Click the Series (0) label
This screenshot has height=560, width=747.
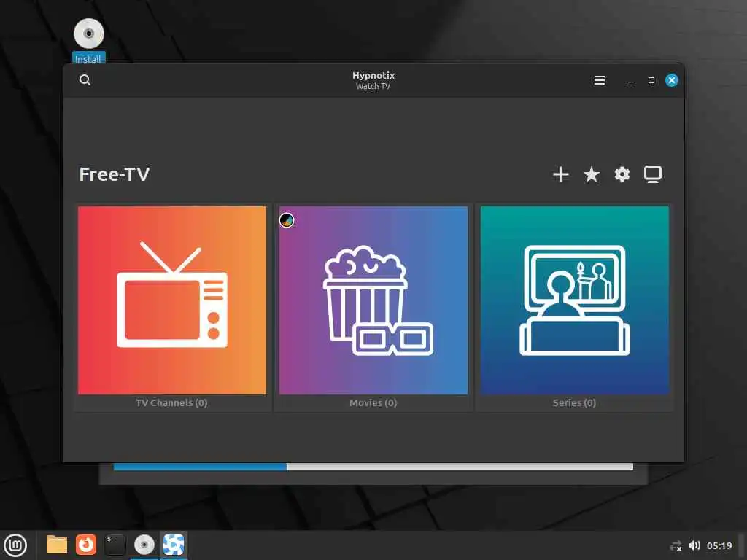(574, 402)
